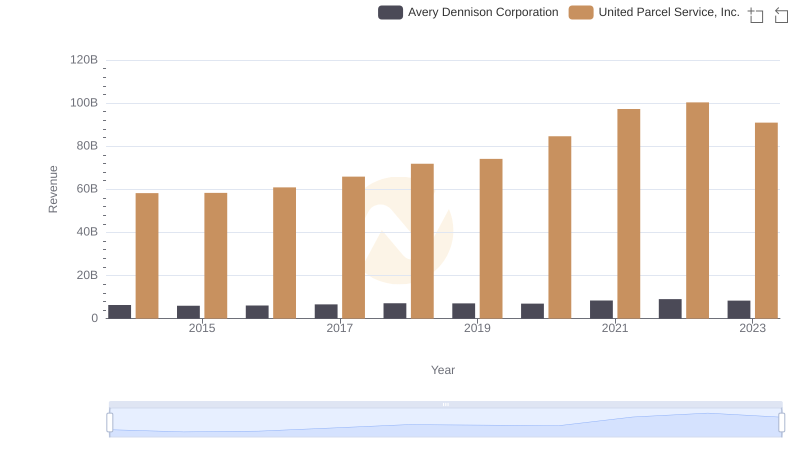Click the 40B y-axis label
The image size is (800, 461).
[x=87, y=232]
